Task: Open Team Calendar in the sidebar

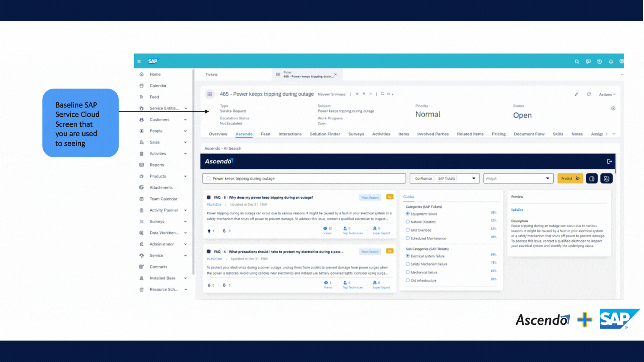Action: tap(163, 199)
